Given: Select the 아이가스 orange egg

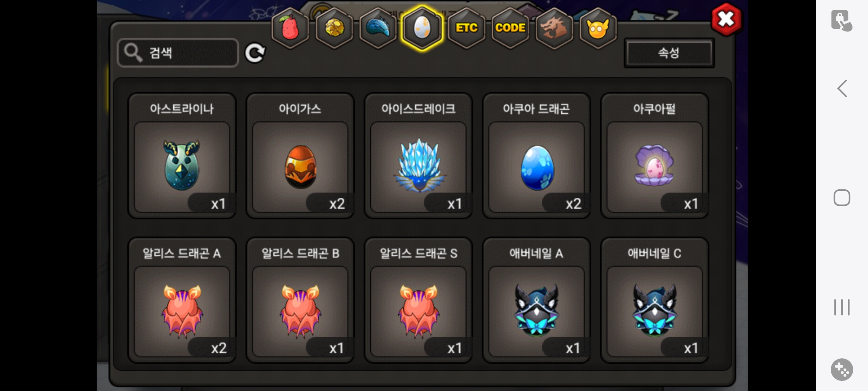Looking at the screenshot, I should tap(300, 156).
